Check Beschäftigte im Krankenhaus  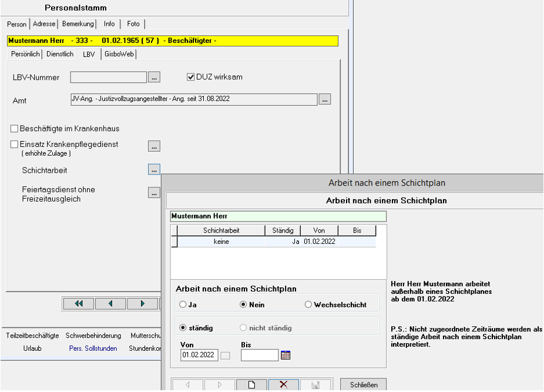pyautogui.click(x=14, y=129)
